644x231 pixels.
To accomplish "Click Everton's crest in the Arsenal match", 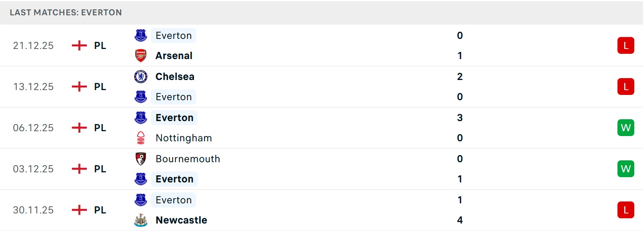I will click(x=141, y=36).
